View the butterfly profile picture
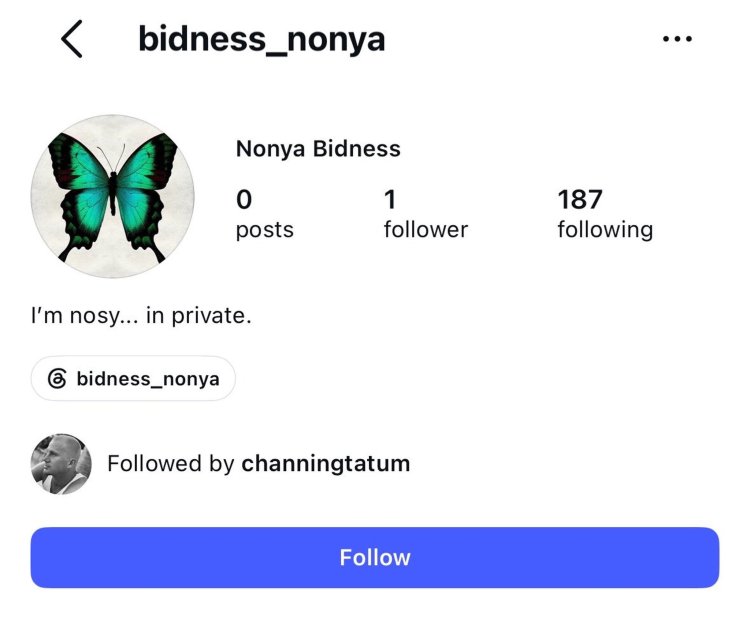Viewport: 750px width, 620px height. coord(112,196)
